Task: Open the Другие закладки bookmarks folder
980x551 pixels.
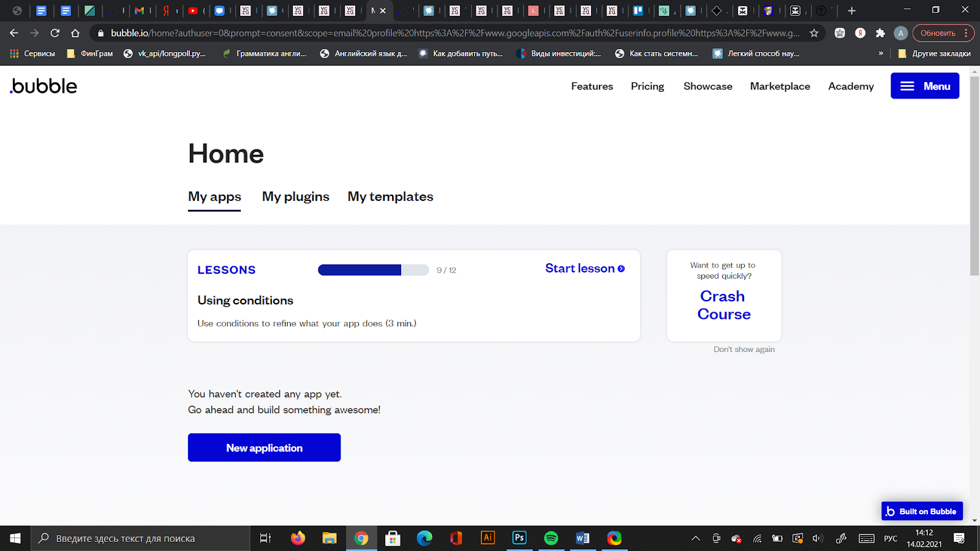Action: click(934, 53)
